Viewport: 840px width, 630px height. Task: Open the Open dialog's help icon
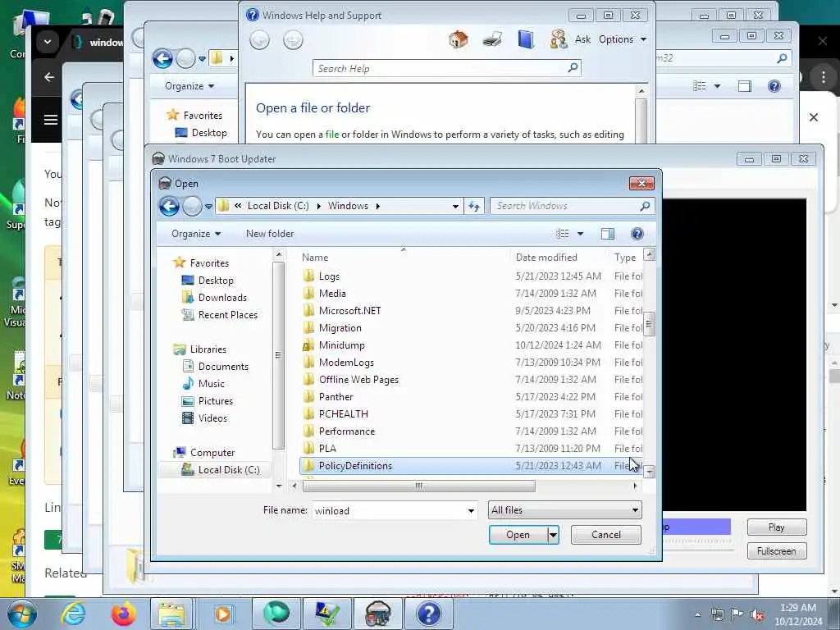point(637,234)
